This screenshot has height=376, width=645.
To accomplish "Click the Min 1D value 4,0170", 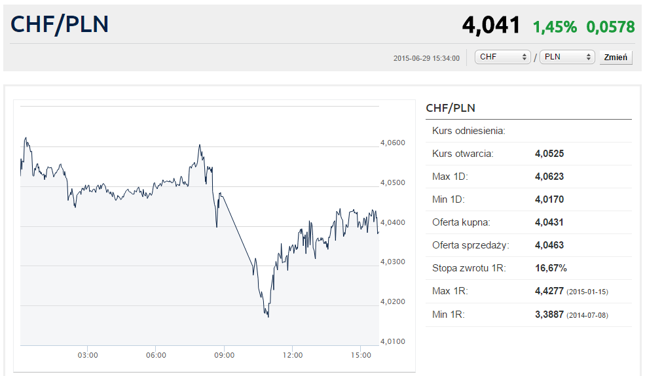I will tap(549, 200).
